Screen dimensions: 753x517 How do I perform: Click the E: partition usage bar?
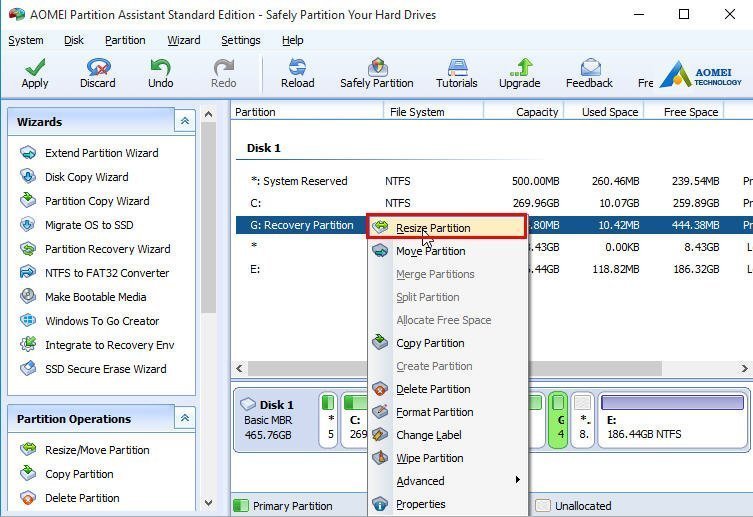point(672,402)
